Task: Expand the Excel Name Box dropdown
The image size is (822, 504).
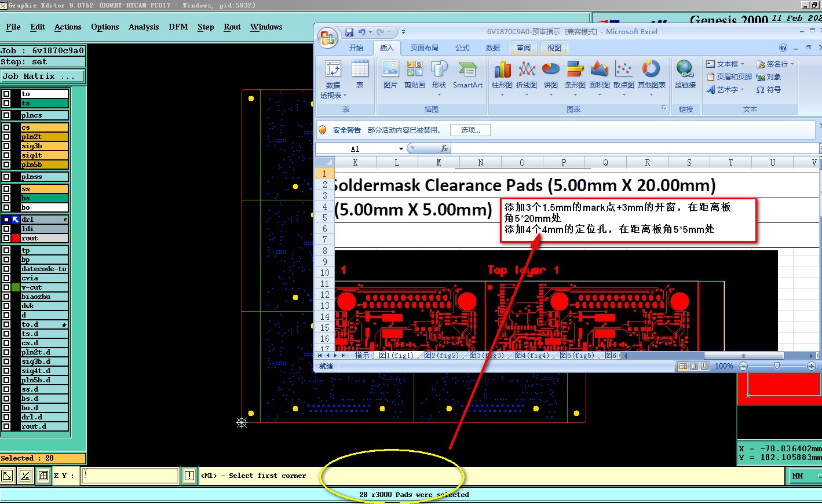Action: (x=400, y=149)
